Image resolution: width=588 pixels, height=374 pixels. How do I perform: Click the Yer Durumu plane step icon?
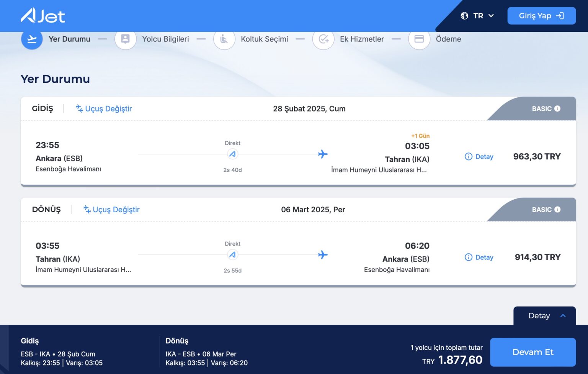point(32,39)
